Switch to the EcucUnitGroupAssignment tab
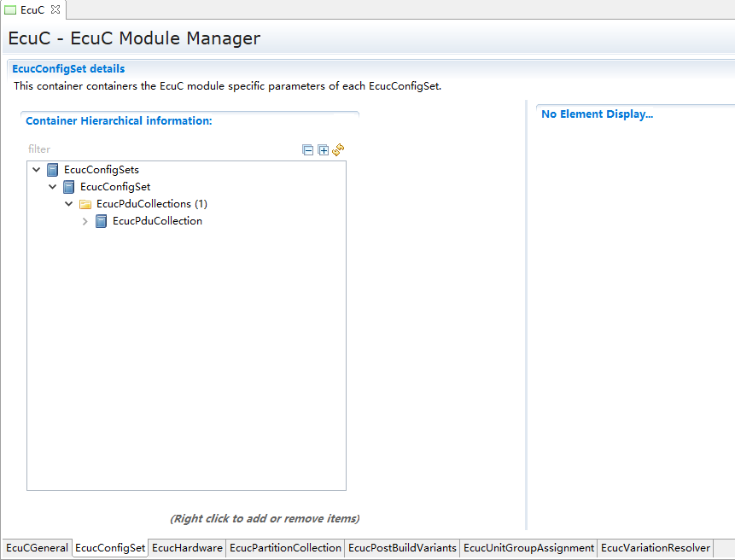735x560 pixels. tap(528, 548)
